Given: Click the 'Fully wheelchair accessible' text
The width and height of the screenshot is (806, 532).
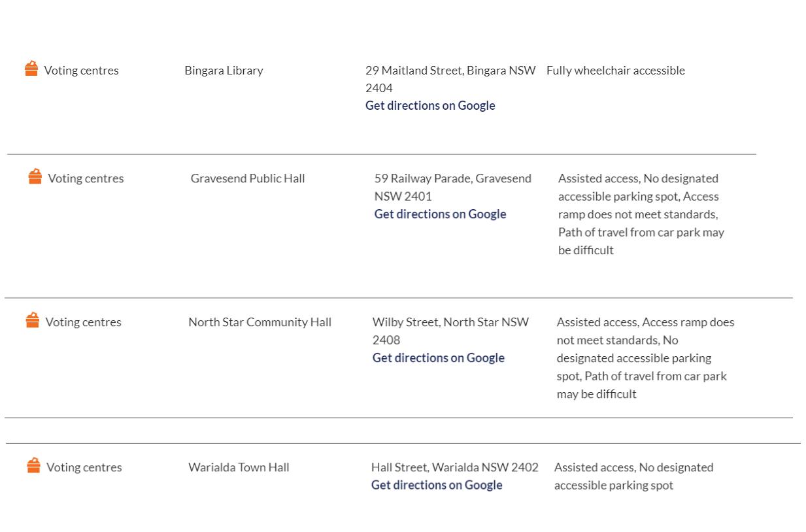Looking at the screenshot, I should tap(615, 70).
